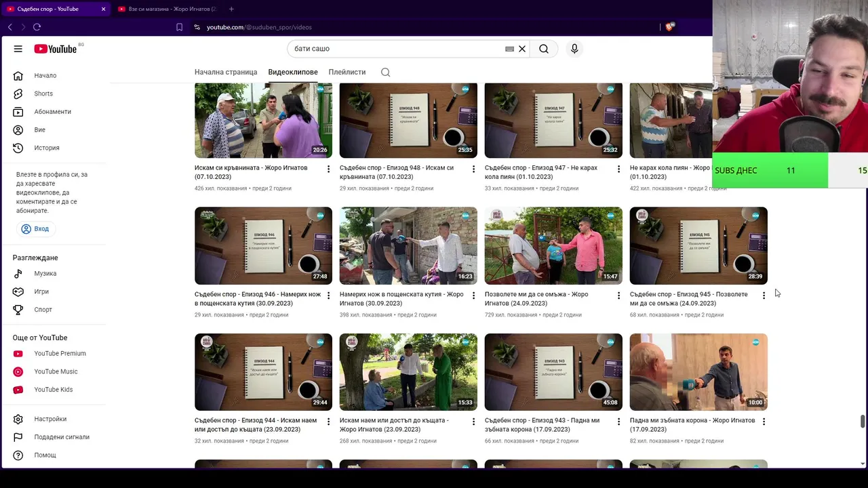Open options for Епизод 943 video

click(x=618, y=421)
